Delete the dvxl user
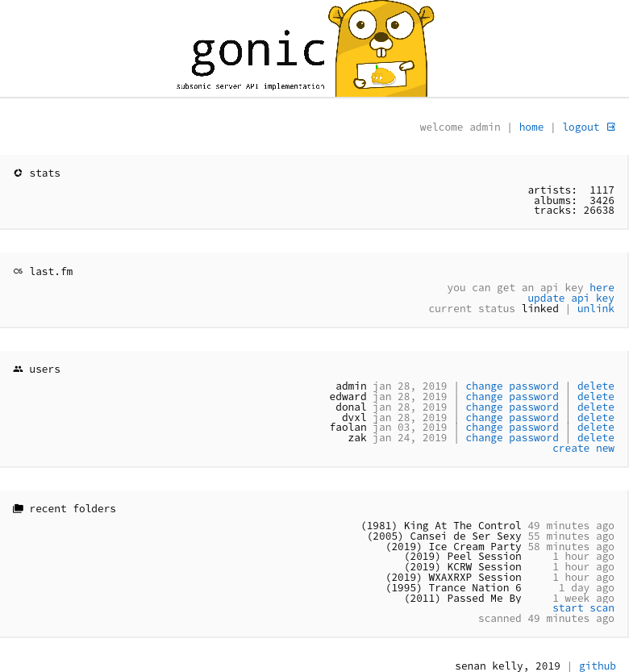The height and width of the screenshot is (672, 629). click(595, 418)
